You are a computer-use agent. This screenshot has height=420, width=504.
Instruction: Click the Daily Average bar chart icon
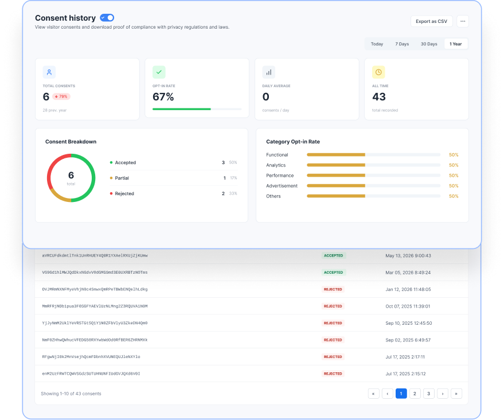(269, 72)
